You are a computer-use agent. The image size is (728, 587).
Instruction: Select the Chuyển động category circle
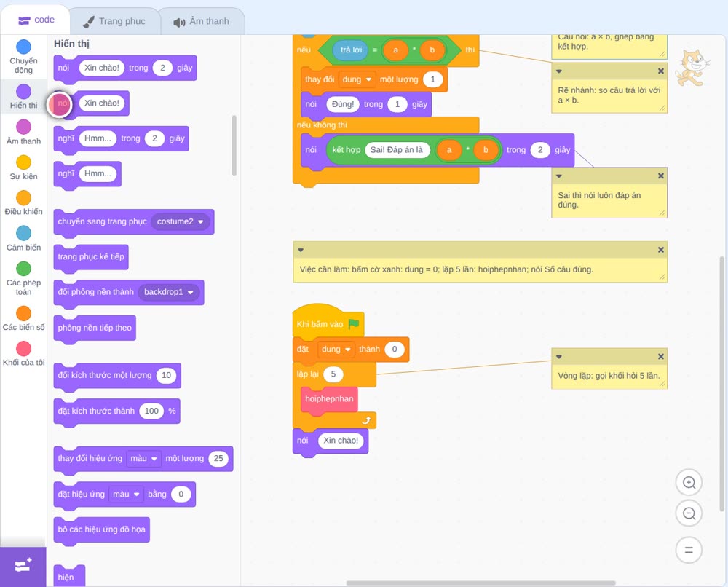[24, 47]
